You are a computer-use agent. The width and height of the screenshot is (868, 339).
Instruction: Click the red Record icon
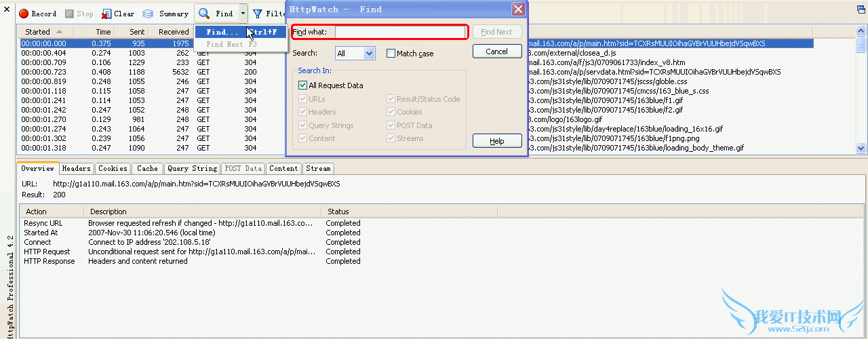(x=23, y=14)
